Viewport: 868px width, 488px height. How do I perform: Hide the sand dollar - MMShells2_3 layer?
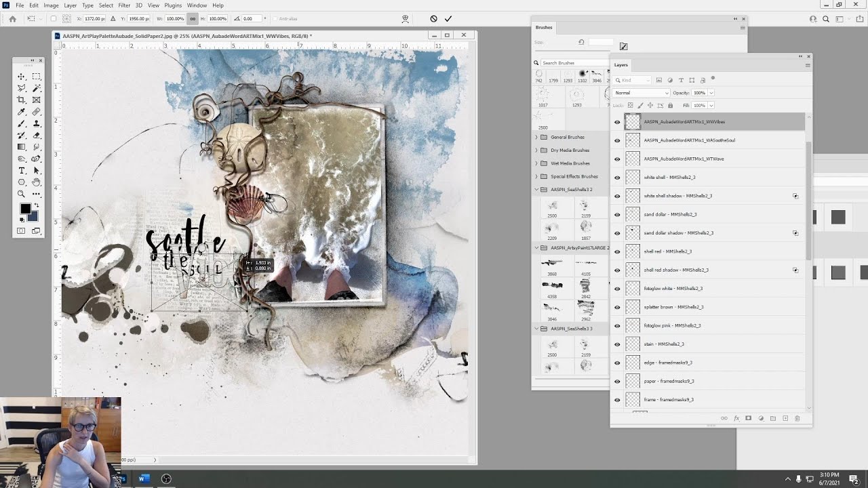pyautogui.click(x=617, y=215)
